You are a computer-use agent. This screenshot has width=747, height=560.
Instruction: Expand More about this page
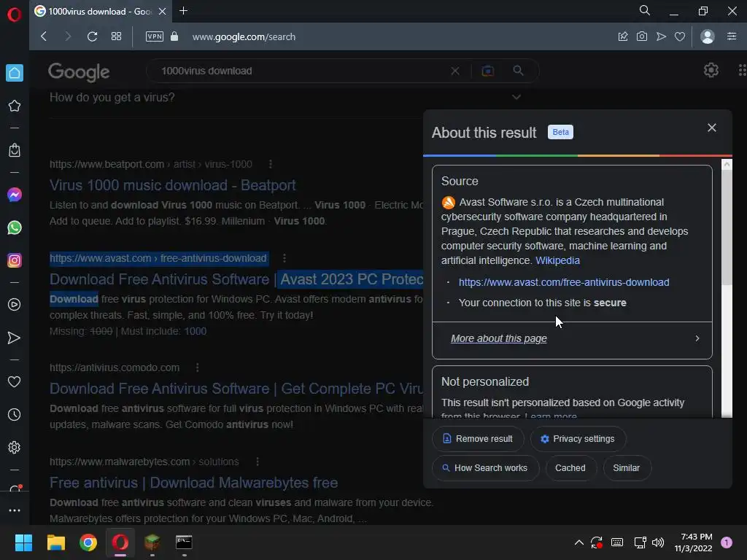572,338
